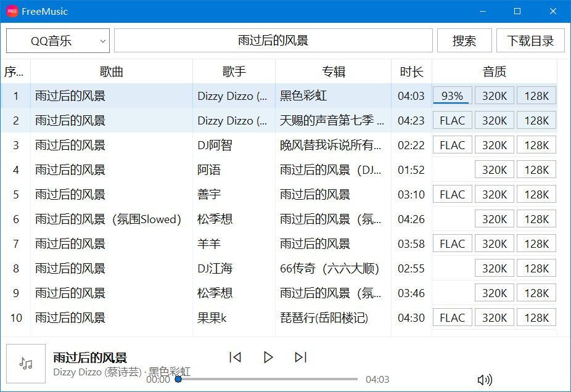
Task: Download 羊羊 track in 320K
Action: 495,243
